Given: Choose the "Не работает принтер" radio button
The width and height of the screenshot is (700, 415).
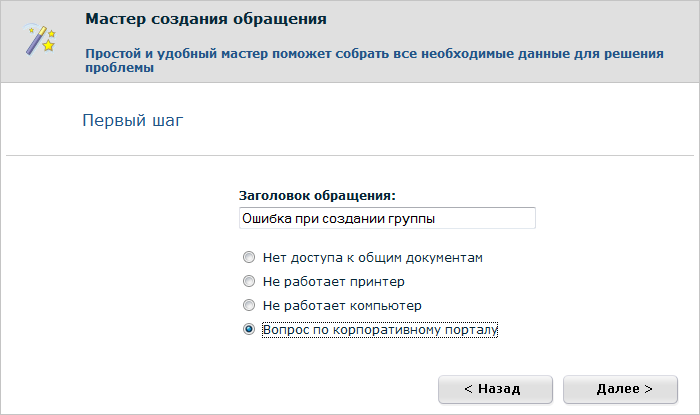Looking at the screenshot, I should coord(249,281).
